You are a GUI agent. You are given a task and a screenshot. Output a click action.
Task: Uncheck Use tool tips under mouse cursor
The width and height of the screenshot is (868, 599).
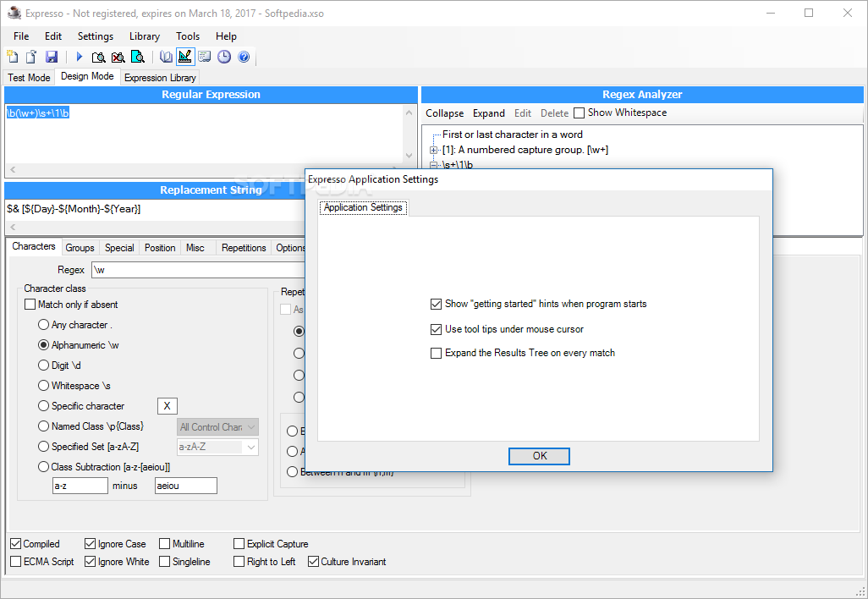click(x=436, y=329)
